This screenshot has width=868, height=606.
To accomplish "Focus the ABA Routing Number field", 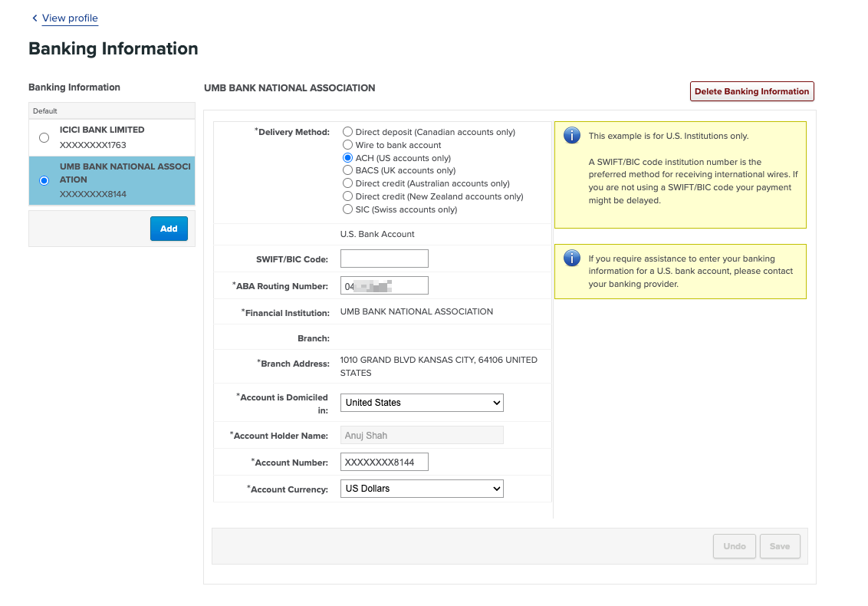I will pos(384,286).
